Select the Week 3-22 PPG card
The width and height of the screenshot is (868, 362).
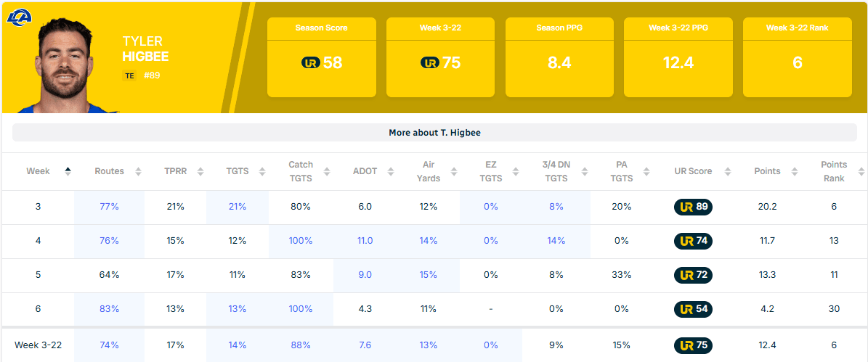[x=678, y=57]
